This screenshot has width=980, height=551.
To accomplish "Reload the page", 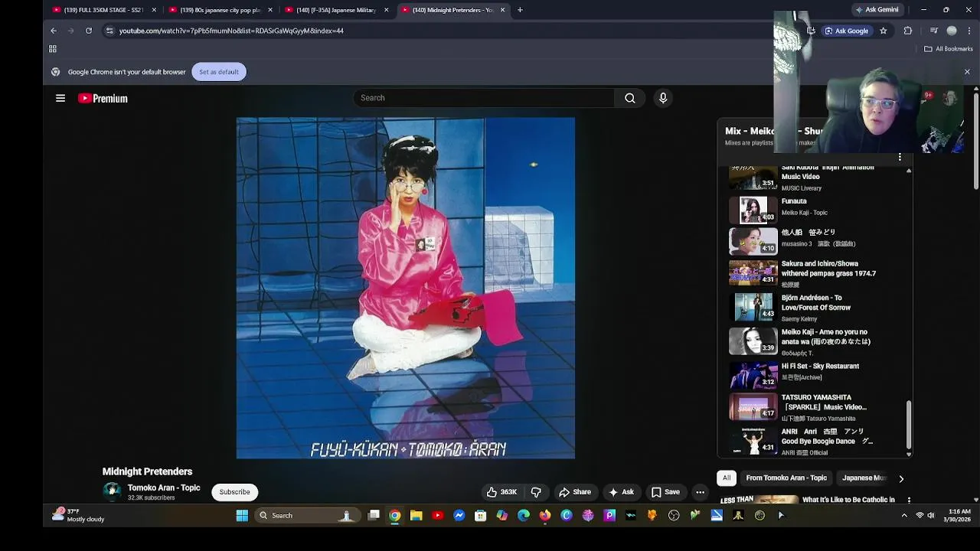I will (x=89, y=31).
